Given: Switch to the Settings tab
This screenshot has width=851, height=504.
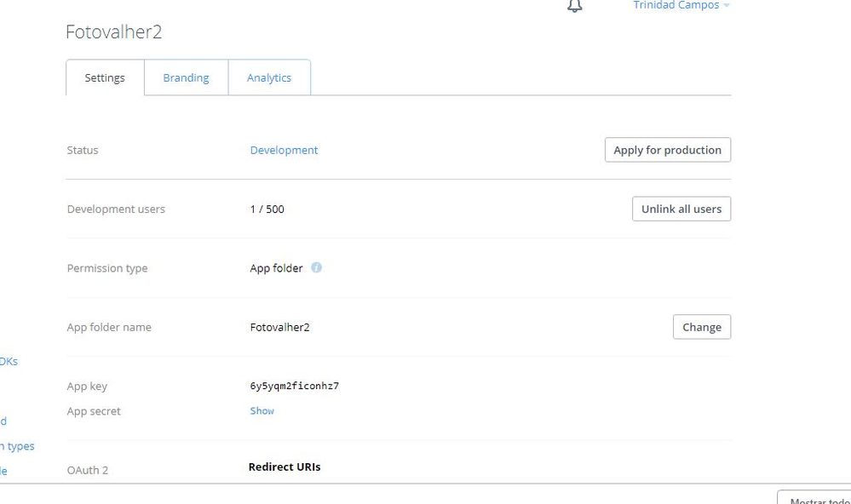Looking at the screenshot, I should tap(105, 77).
